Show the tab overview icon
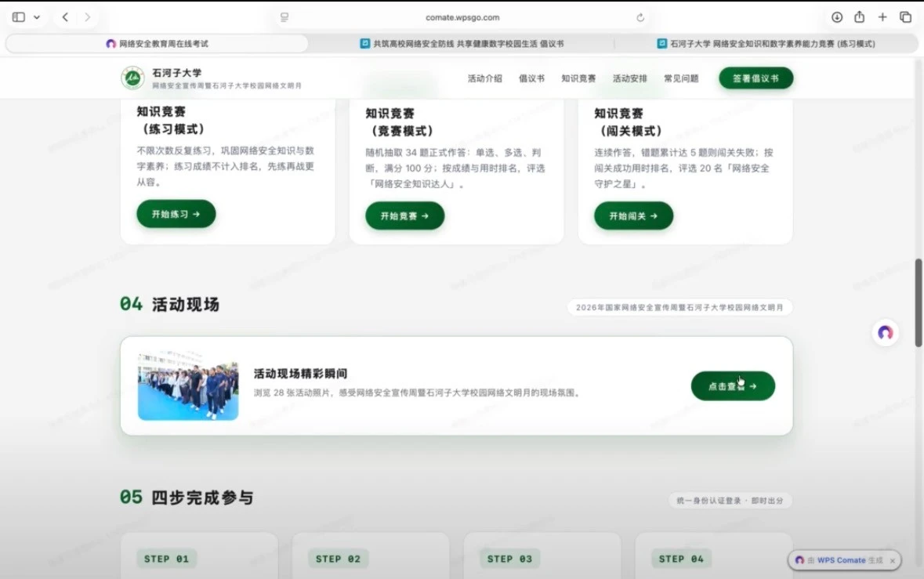Screen dimensions: 924x579 [x=906, y=17]
